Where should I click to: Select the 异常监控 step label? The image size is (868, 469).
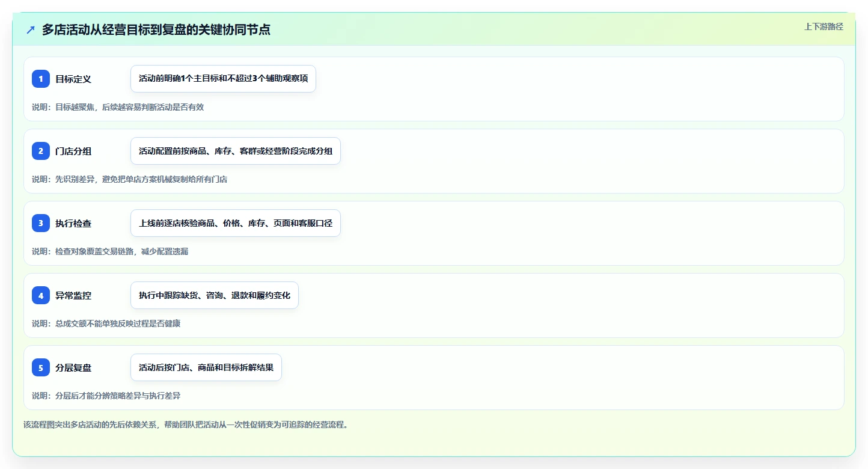tap(73, 295)
